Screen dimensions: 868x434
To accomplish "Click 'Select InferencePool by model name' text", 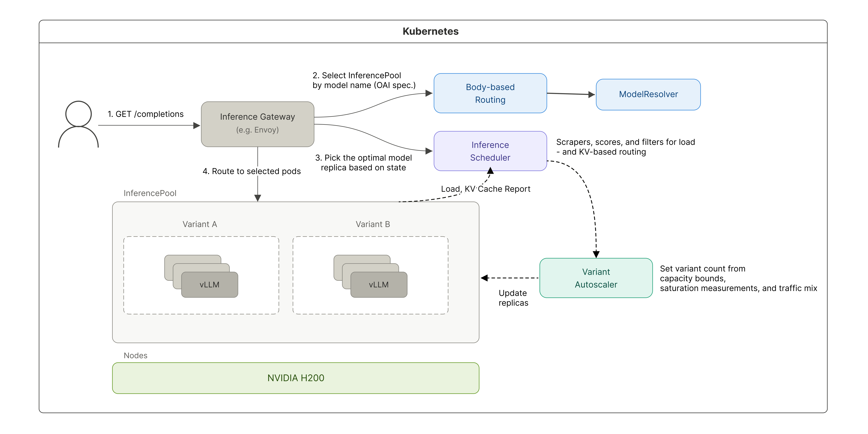I will point(364,80).
